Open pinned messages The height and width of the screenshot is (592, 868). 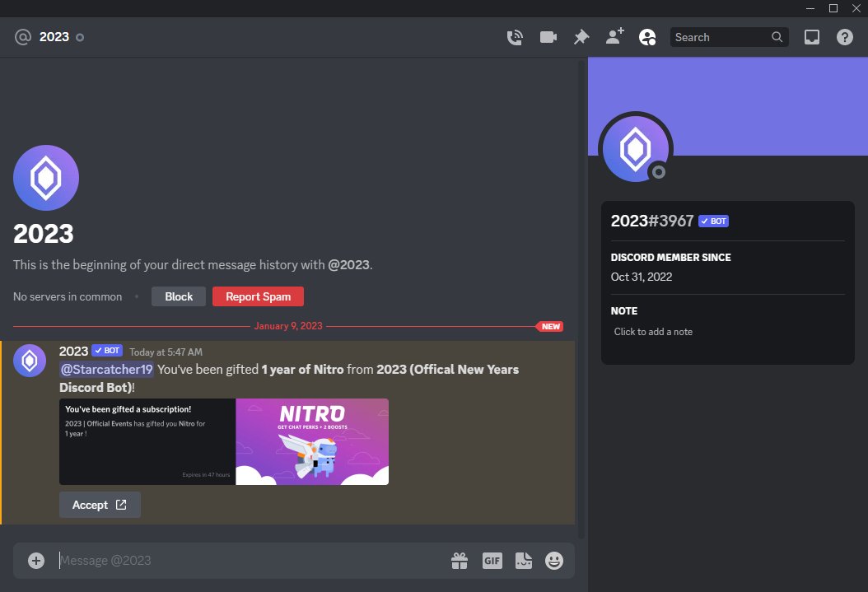click(x=581, y=37)
